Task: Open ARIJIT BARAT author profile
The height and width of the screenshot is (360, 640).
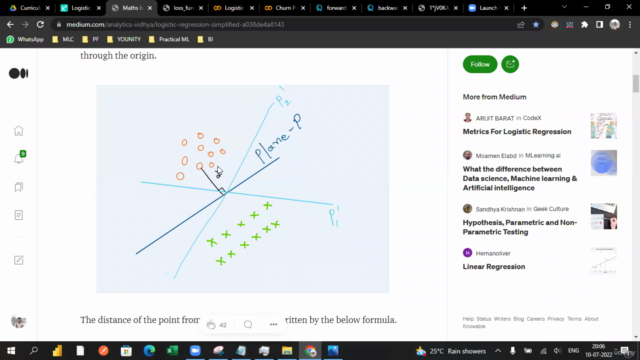Action: (495, 118)
